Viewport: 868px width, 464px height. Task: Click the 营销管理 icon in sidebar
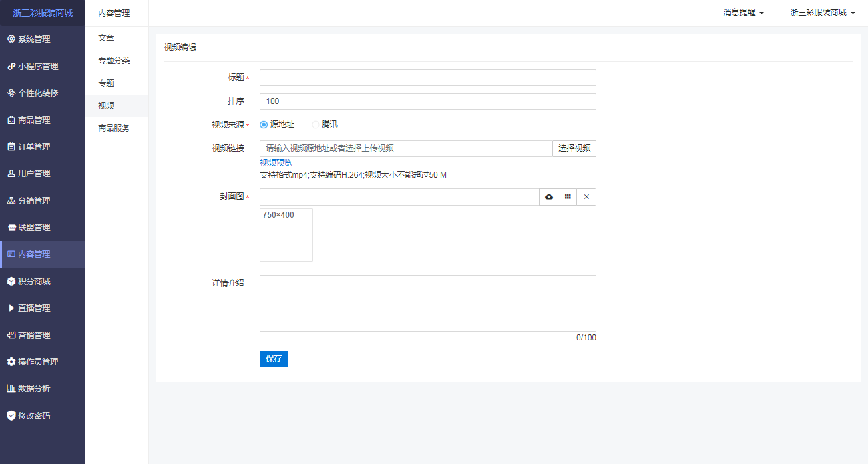(11, 336)
